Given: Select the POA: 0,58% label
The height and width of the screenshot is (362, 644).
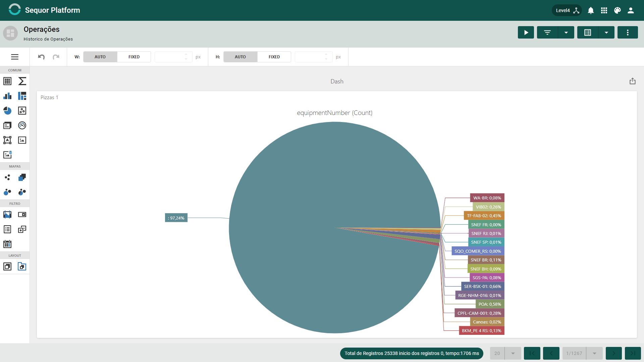Looking at the screenshot, I should (x=490, y=304).
